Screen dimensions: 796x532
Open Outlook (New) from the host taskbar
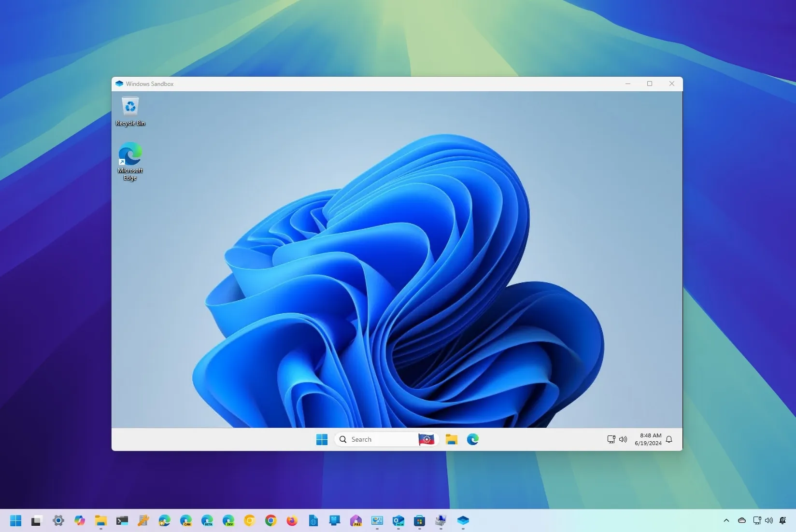tap(398, 521)
